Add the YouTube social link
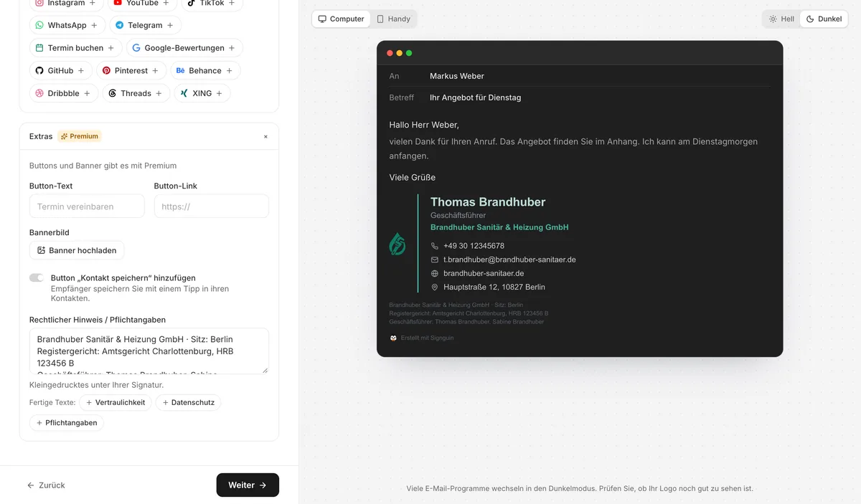Viewport: 861px width, 504px height. click(x=142, y=4)
